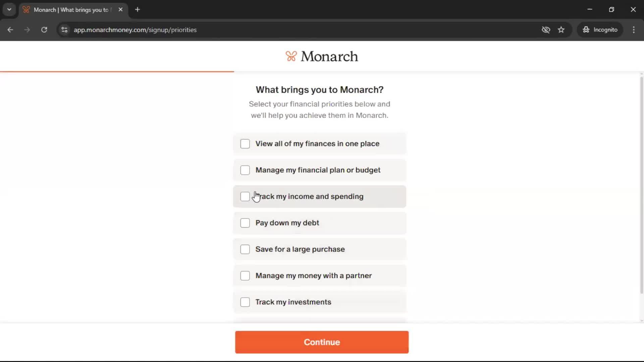The image size is (644, 362).
Task: Expand the tab search dropdown
Action: (9, 10)
